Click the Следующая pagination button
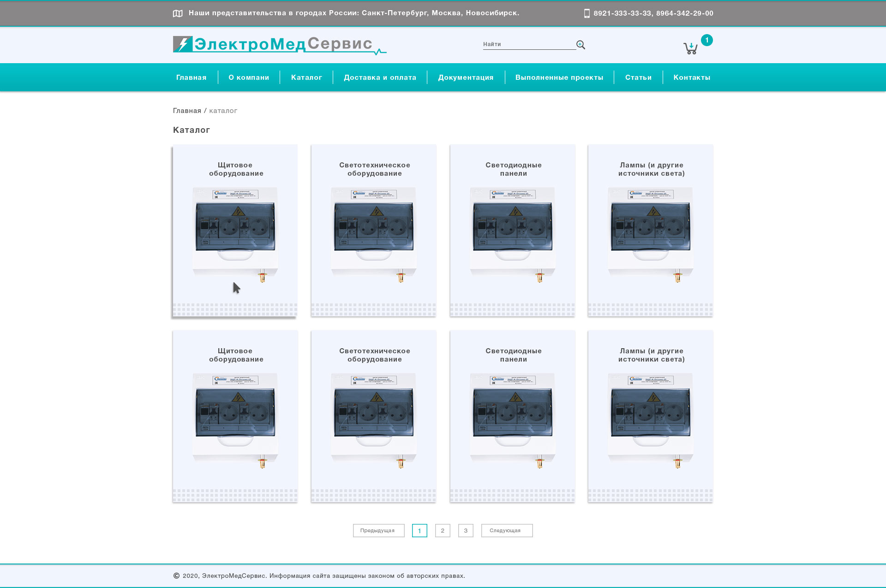The width and height of the screenshot is (886, 588). click(507, 530)
